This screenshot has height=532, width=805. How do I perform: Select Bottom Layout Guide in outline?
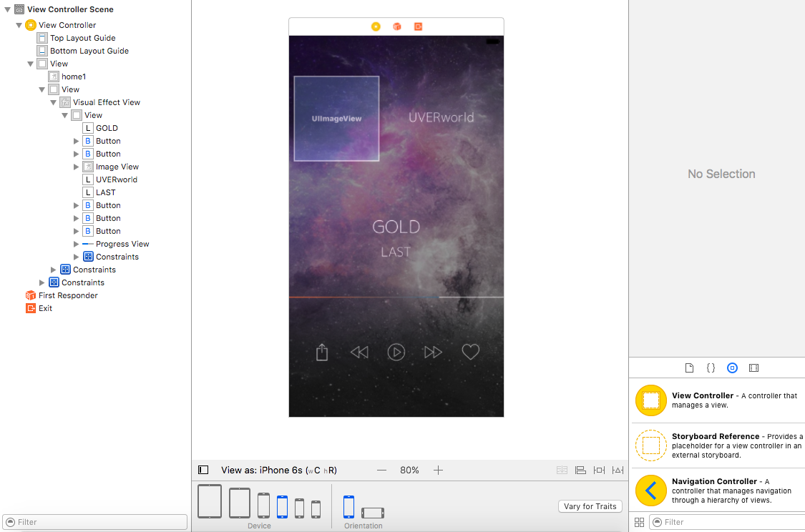click(89, 51)
